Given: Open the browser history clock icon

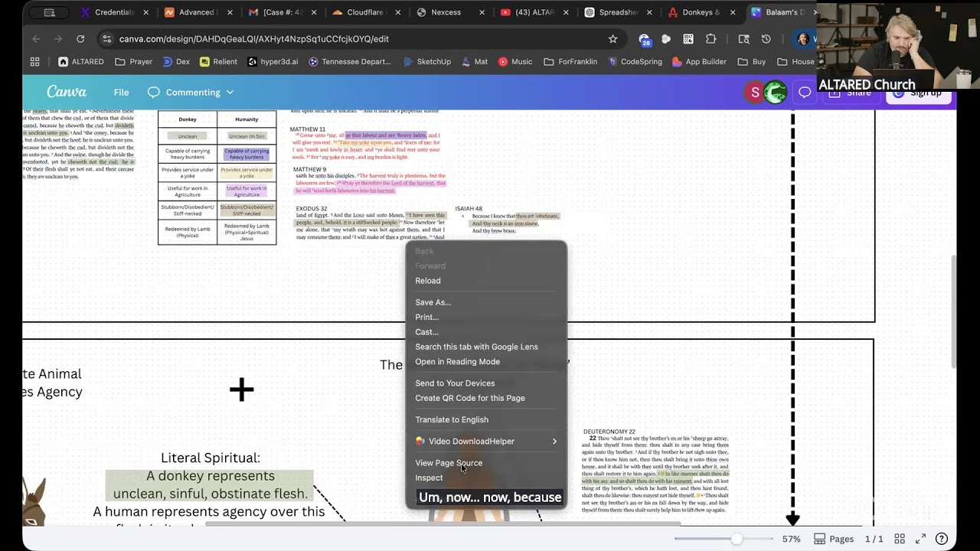Looking at the screenshot, I should click(766, 39).
